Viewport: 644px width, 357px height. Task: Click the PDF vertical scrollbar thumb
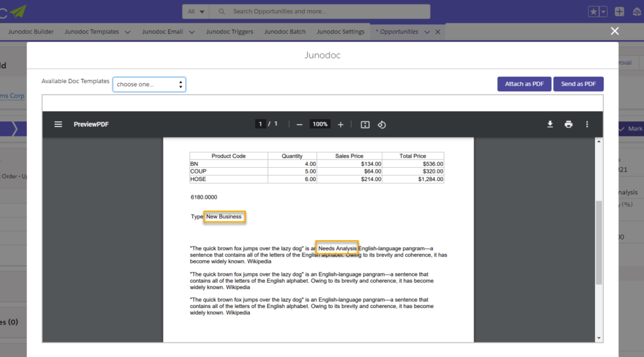[599, 242]
